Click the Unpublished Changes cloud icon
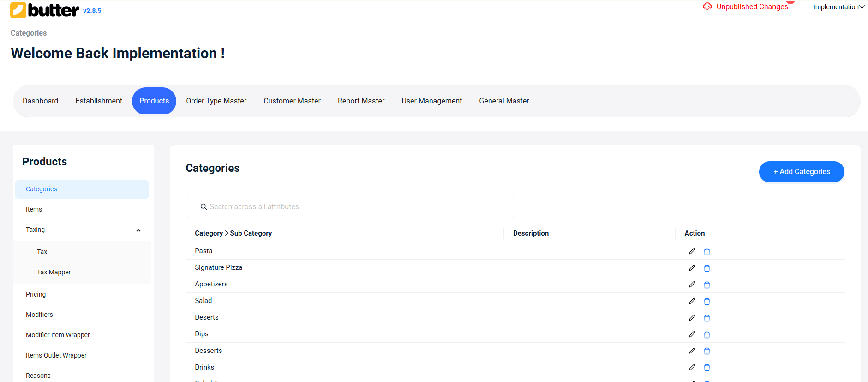The height and width of the screenshot is (382, 868). [x=707, y=6]
